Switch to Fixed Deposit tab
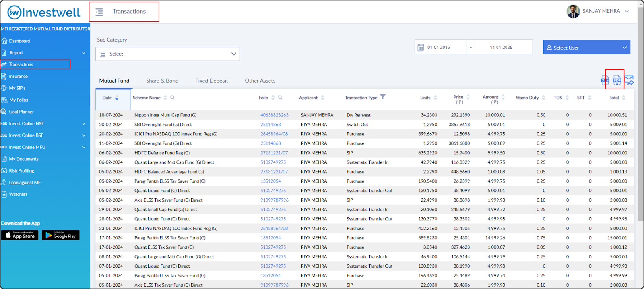The image size is (644, 289). [212, 81]
